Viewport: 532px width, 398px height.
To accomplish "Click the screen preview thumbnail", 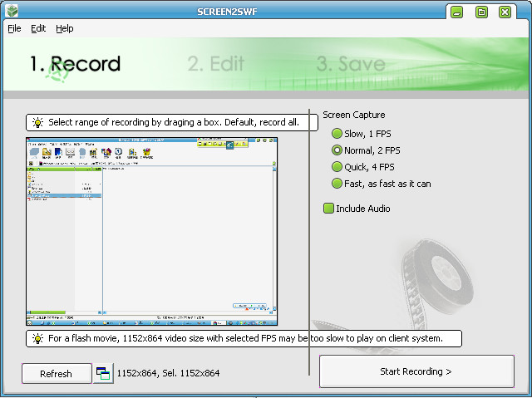I will coord(151,232).
